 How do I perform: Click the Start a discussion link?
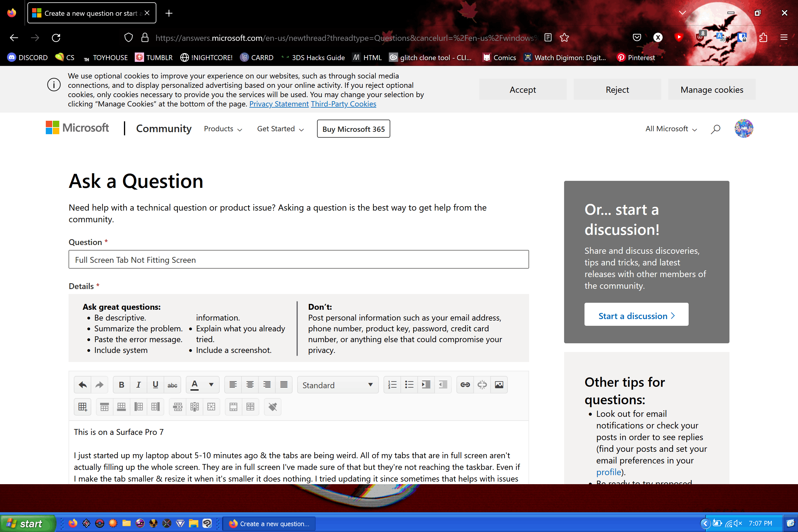pyautogui.click(x=636, y=316)
